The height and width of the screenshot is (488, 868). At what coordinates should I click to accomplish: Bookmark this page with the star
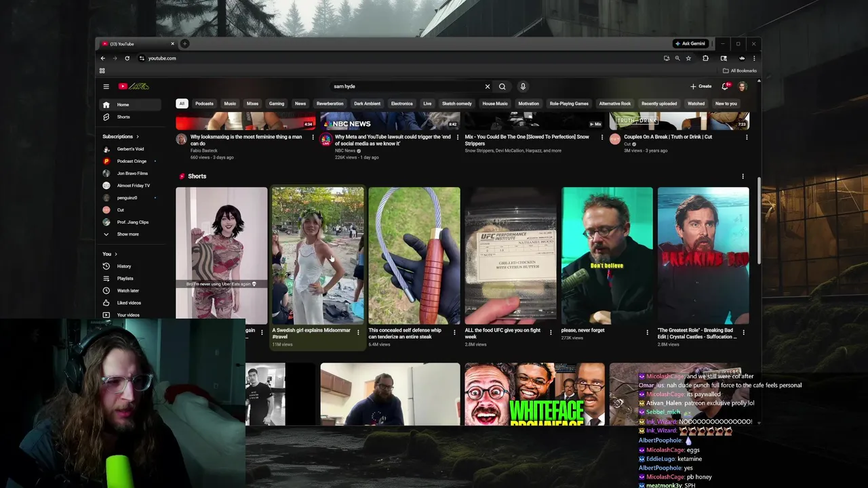click(x=688, y=58)
